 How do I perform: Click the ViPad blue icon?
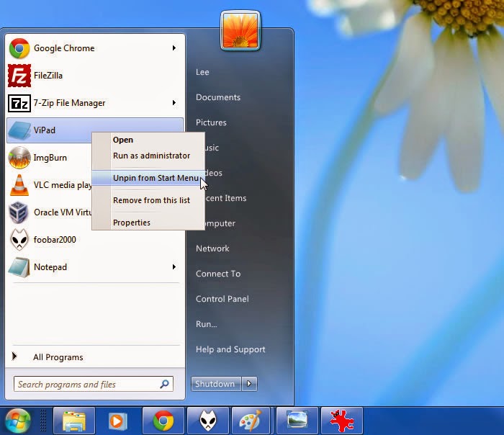pos(19,130)
